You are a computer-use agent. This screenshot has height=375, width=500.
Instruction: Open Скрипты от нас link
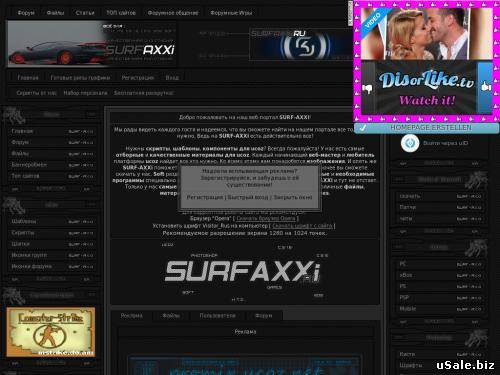tap(37, 93)
